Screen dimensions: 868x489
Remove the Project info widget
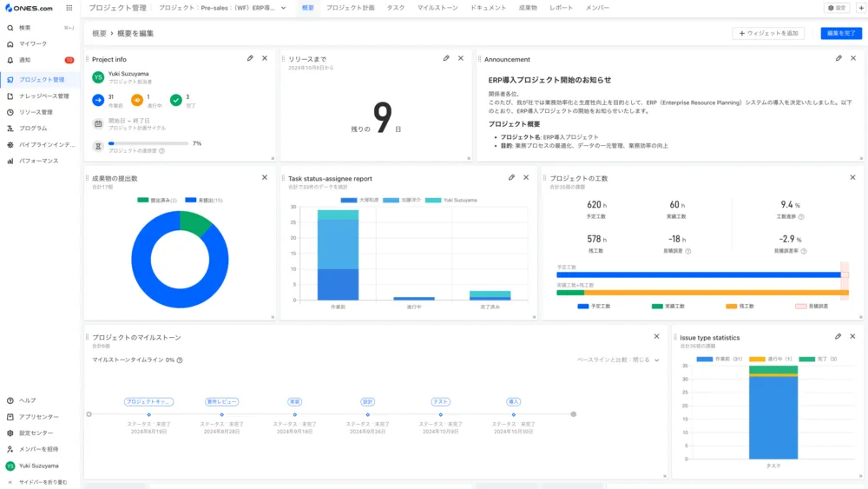[265, 58]
